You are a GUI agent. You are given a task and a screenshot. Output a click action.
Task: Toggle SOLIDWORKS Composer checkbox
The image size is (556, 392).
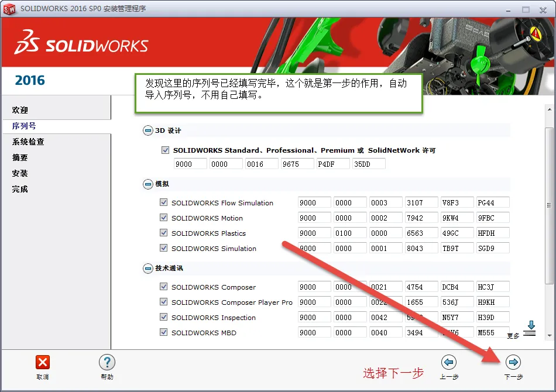click(163, 286)
